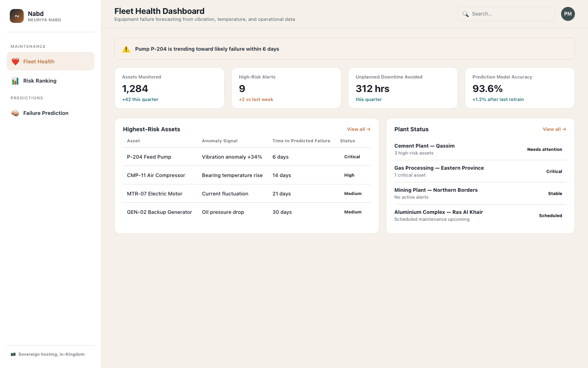Click the Critical status badge for P-204
Screen dimensions: 588x368
click(352, 157)
